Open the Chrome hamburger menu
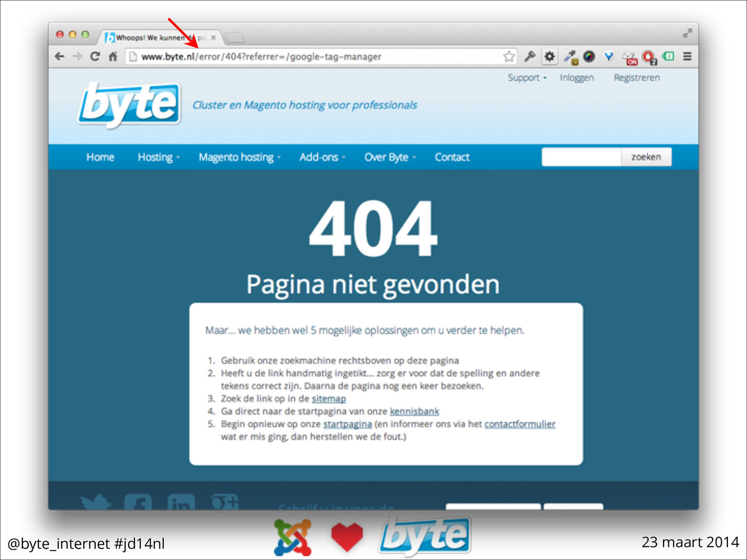This screenshot has height=560, width=747. [687, 56]
